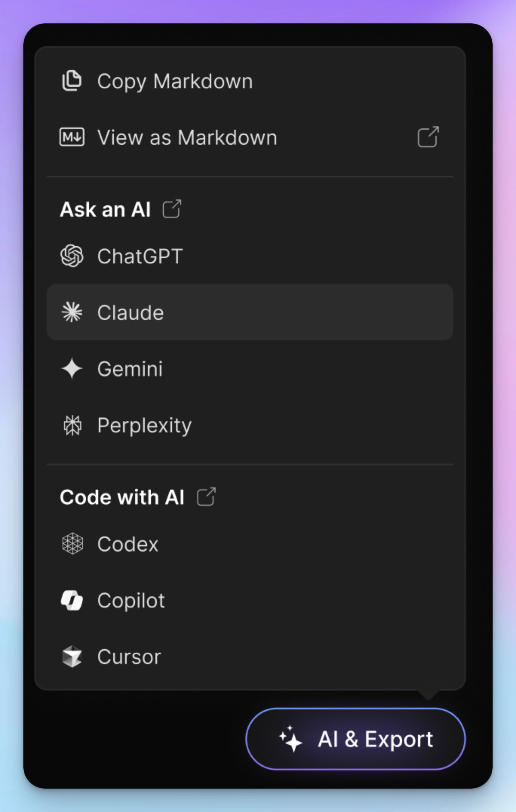Click the Cursor cube icon
The image size is (516, 812).
coord(72,657)
